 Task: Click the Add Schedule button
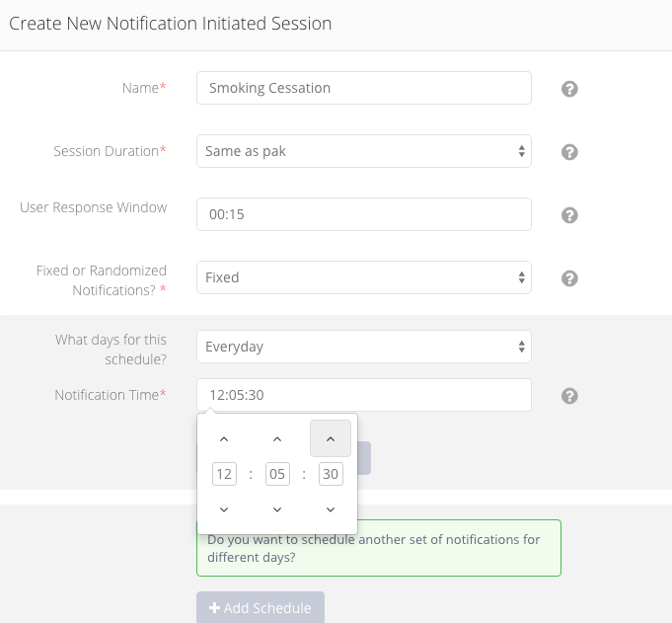261,607
